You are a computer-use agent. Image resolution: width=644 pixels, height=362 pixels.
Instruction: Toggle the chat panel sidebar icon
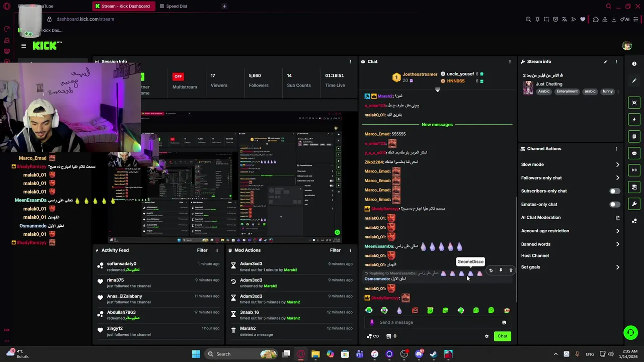(634, 153)
